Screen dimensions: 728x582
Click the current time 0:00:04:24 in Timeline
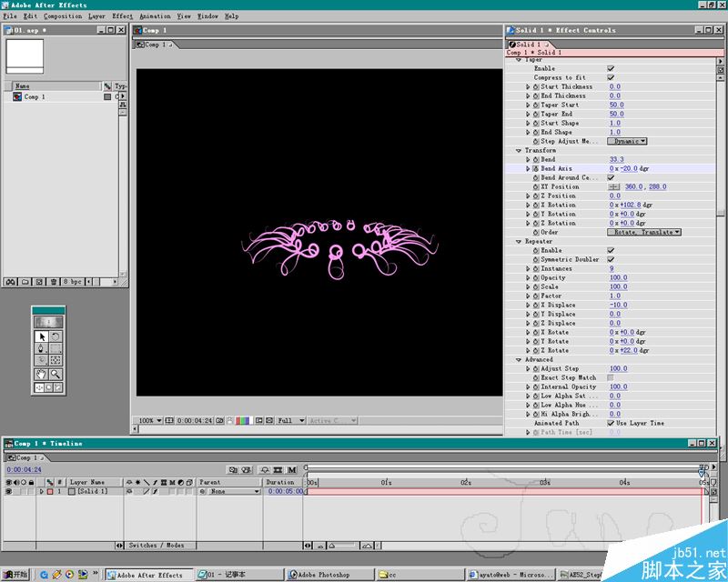25,469
